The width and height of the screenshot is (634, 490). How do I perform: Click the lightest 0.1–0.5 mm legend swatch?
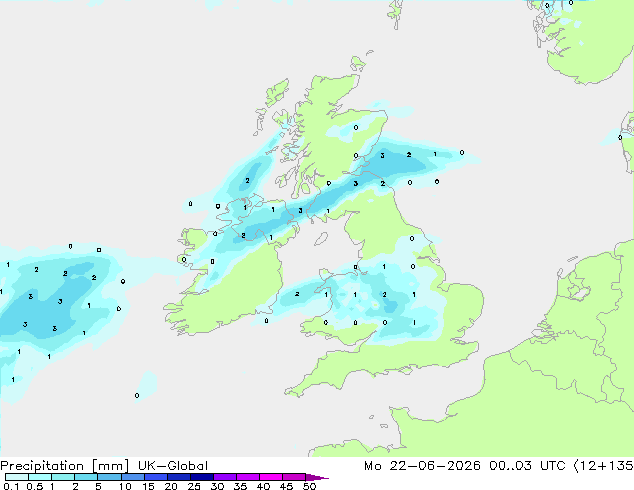click(17, 477)
